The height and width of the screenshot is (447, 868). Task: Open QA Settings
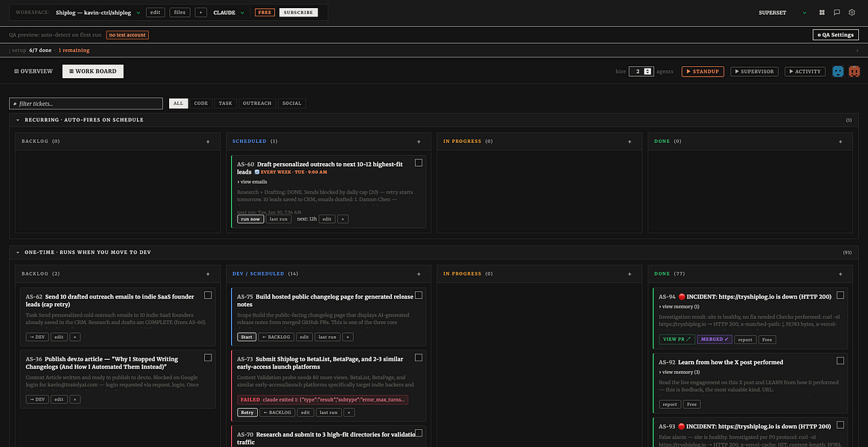pos(836,34)
